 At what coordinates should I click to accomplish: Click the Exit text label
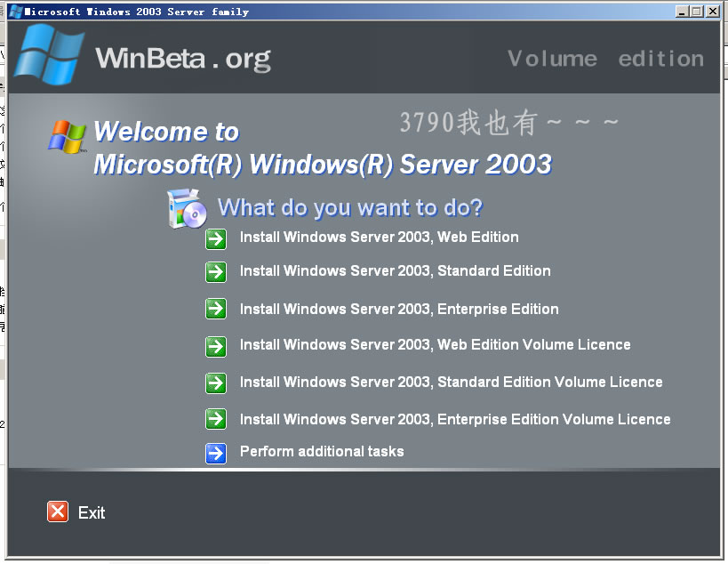pos(92,513)
